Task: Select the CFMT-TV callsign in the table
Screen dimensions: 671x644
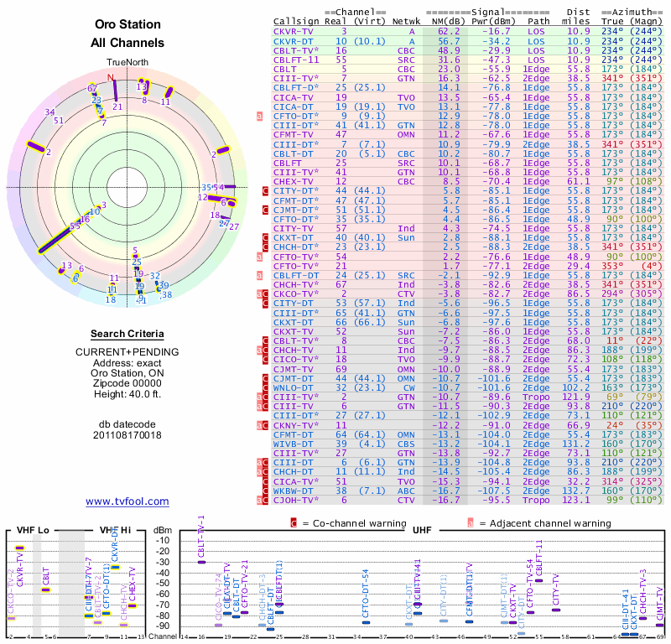Action: [293, 134]
